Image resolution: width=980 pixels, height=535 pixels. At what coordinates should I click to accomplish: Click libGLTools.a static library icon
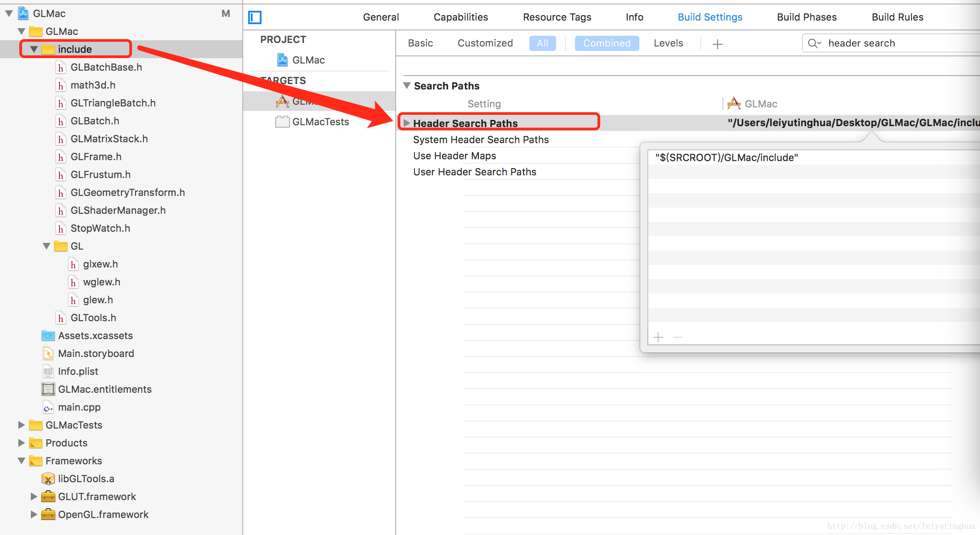click(48, 479)
